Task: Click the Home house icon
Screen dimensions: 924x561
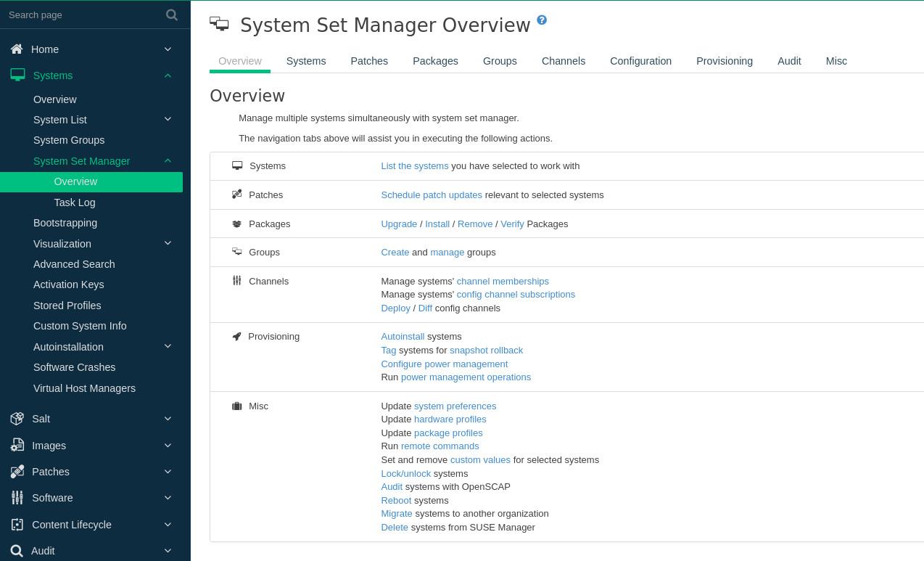Action: [17, 49]
